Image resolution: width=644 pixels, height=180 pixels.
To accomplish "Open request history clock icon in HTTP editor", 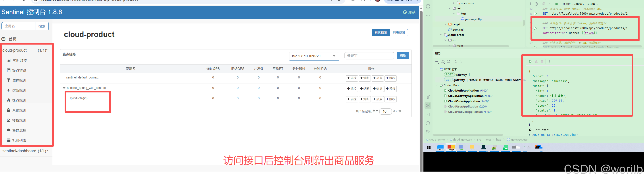I will pos(536,4).
